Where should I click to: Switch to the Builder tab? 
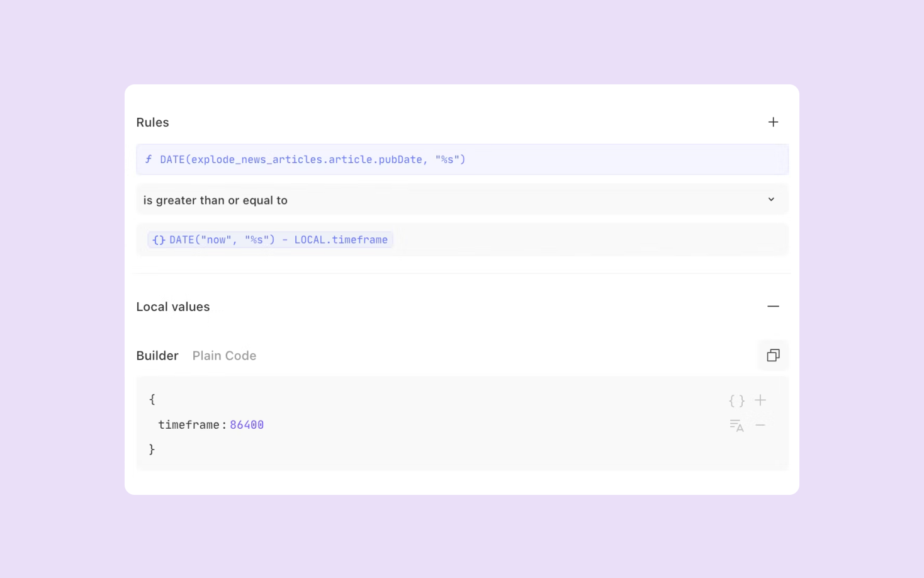click(x=157, y=356)
